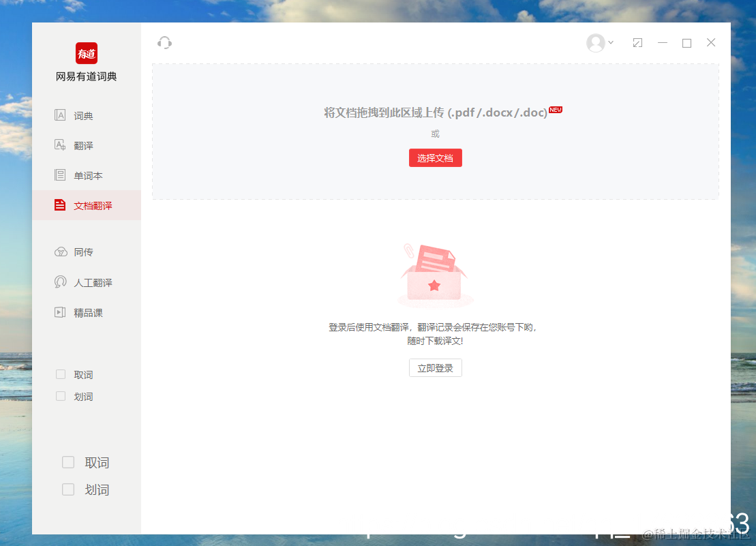Screen dimensions: 756x546
Task: Enable the upper 划词 highlight-translate checkbox
Action: [60, 395]
